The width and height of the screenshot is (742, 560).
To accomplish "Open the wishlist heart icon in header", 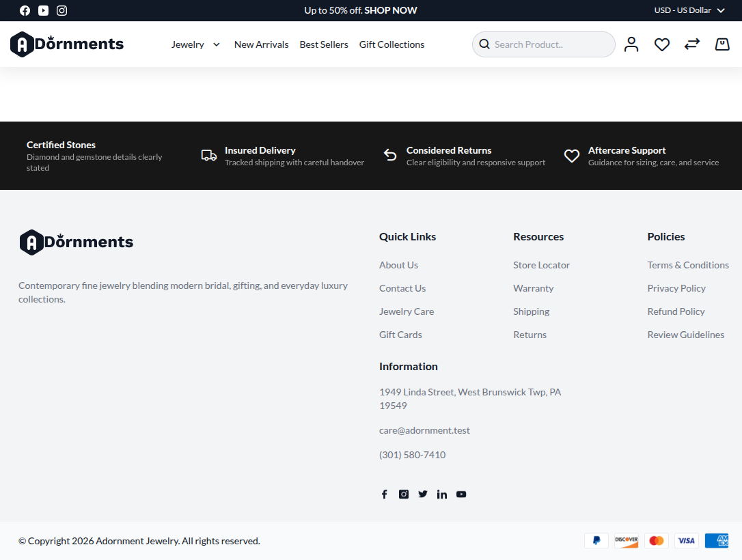I will click(x=661, y=44).
